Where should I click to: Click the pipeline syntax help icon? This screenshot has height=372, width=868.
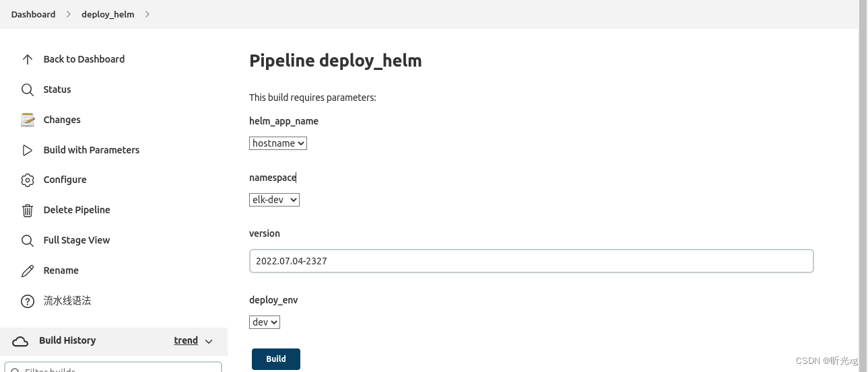28,301
